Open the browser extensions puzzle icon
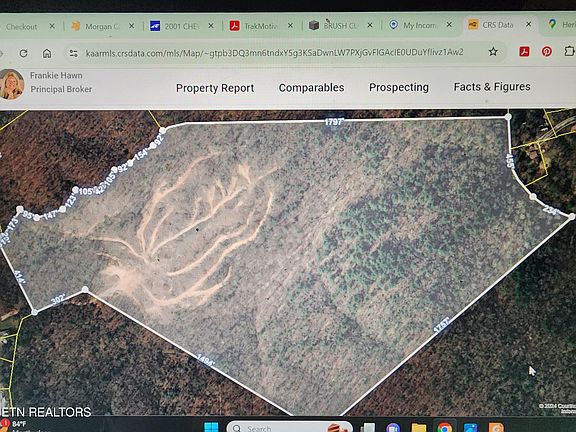 (569, 51)
